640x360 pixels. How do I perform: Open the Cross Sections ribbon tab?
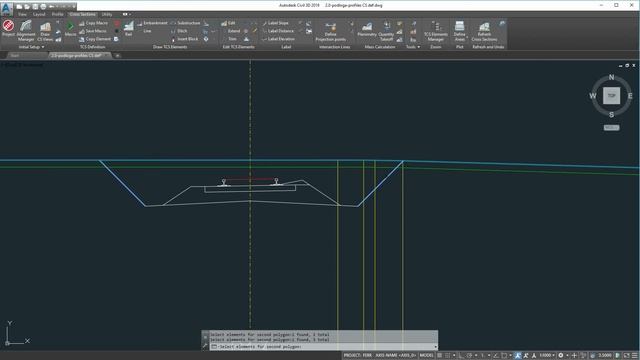tap(82, 14)
